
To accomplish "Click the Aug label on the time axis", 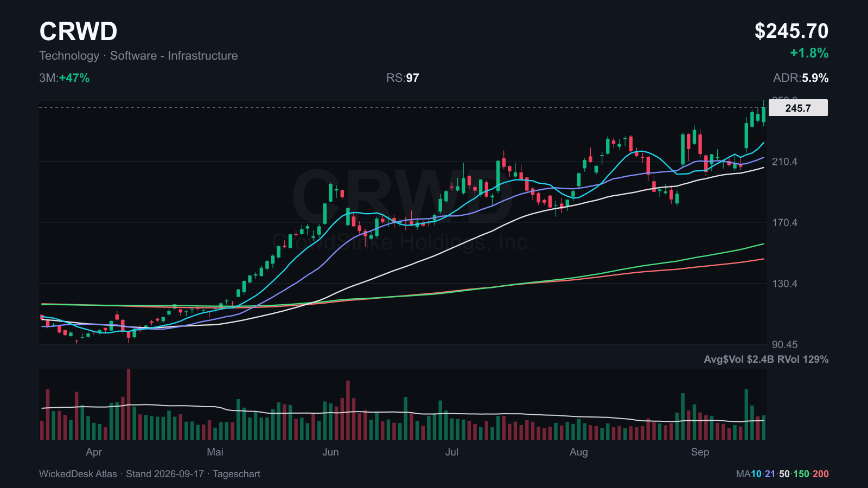I will (579, 452).
